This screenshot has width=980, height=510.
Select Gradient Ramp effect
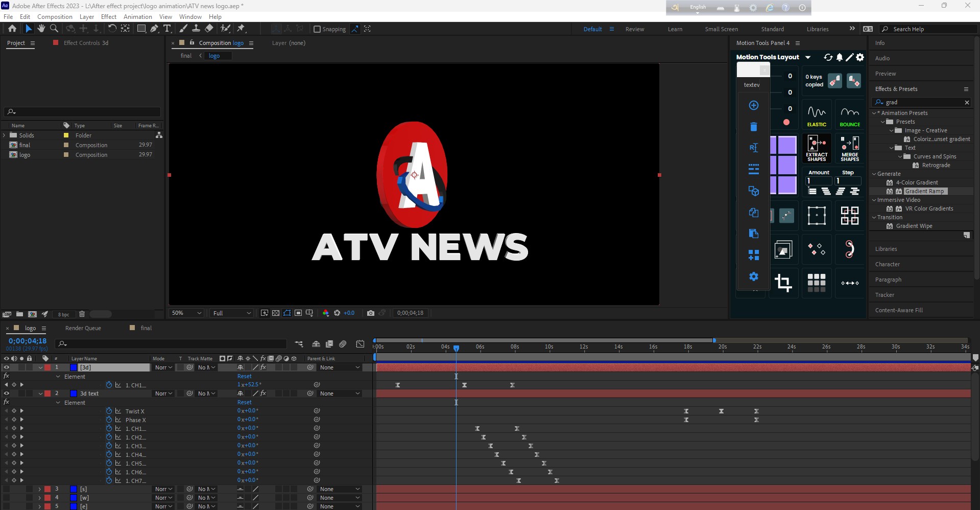924,191
